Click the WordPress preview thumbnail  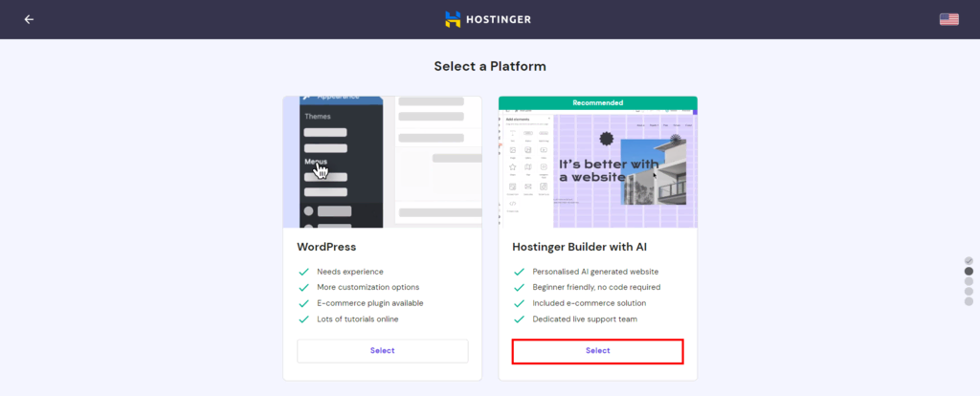coord(383,162)
